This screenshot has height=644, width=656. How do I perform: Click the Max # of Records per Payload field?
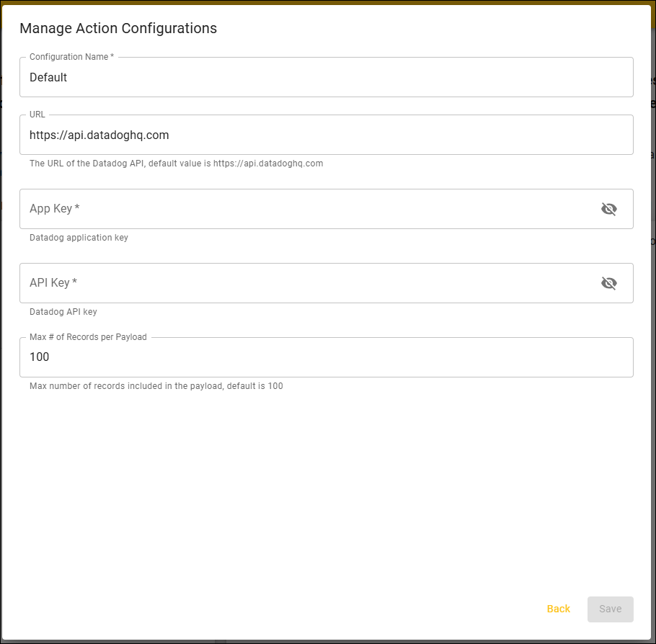326,357
